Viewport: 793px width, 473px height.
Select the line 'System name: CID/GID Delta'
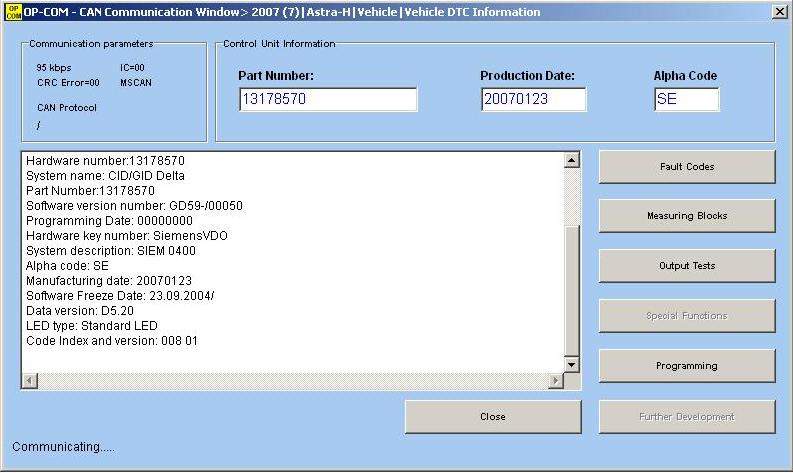click(x=105, y=176)
